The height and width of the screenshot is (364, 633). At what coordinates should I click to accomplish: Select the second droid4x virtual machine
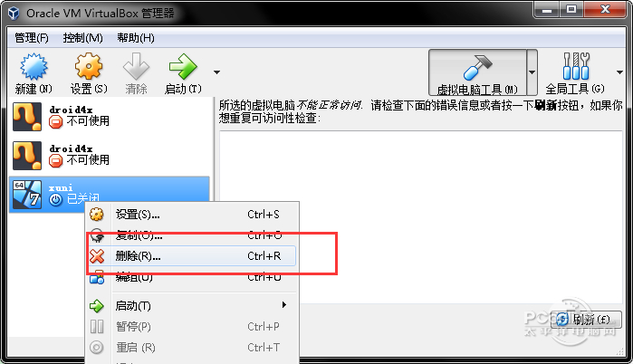tap(110, 156)
